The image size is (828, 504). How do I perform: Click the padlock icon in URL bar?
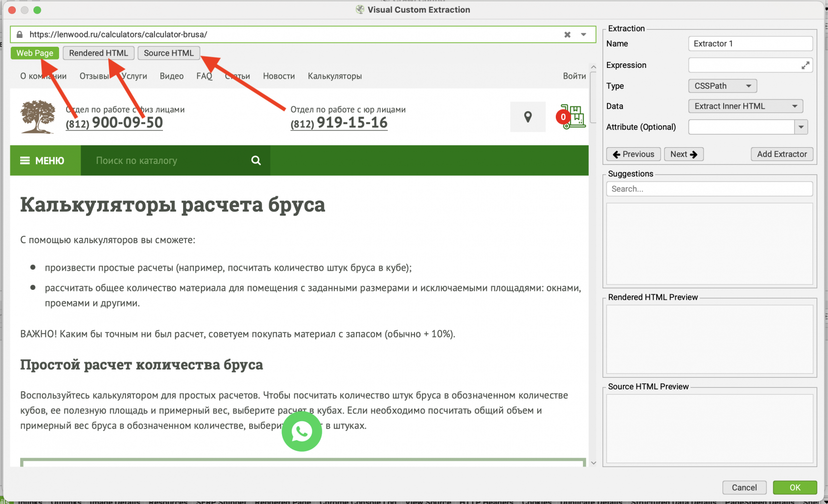click(20, 34)
